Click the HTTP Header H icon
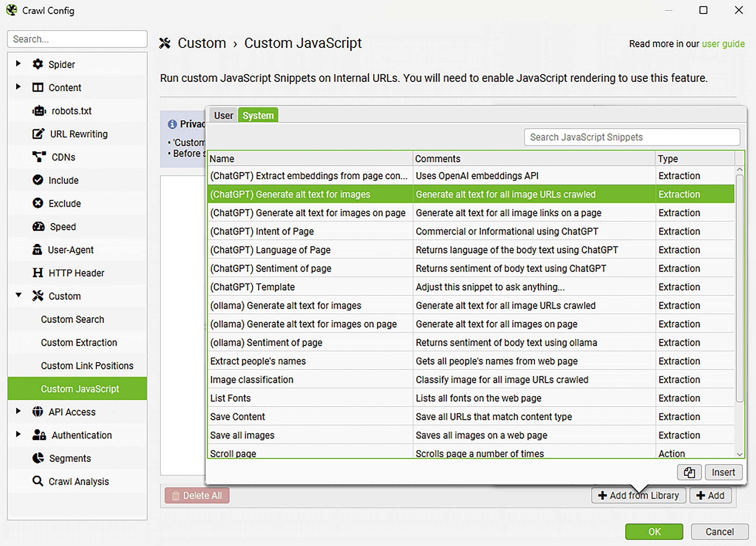756x546 pixels. [38, 273]
